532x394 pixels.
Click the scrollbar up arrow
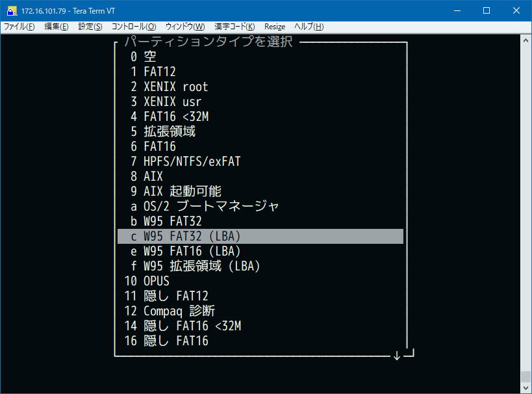point(526,40)
